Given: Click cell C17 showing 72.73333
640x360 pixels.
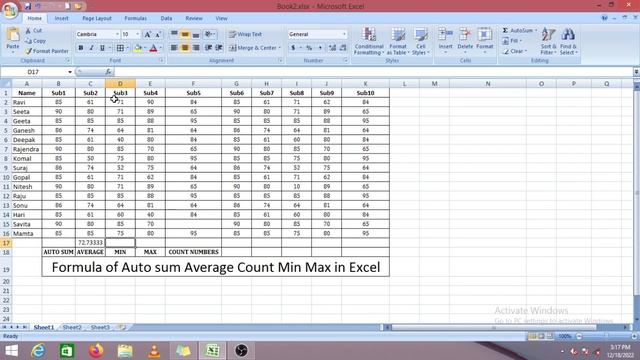Looking at the screenshot, I should click(x=90, y=242).
